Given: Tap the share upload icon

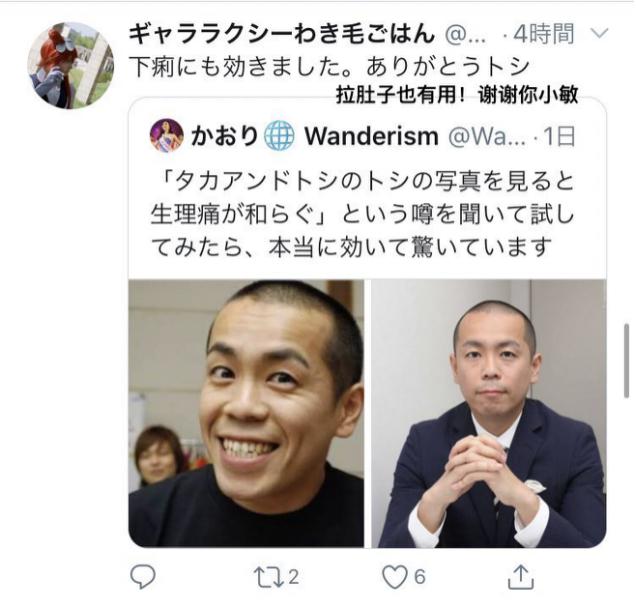Looking at the screenshot, I should click(x=521, y=576).
